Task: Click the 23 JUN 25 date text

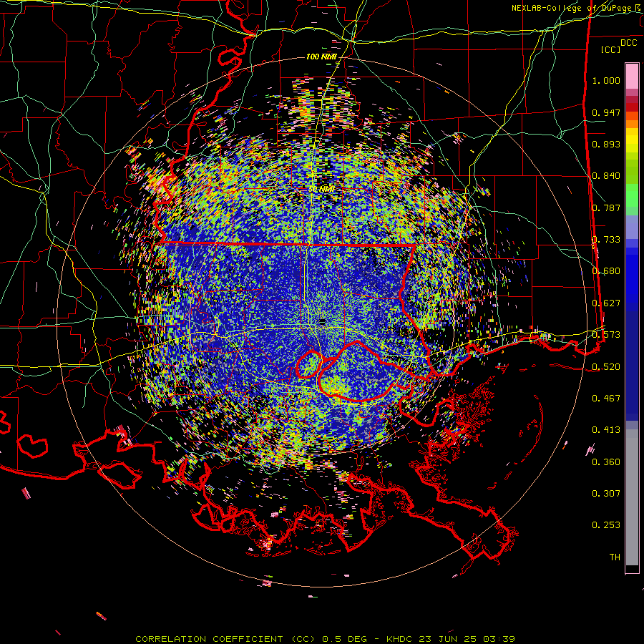Action: (x=448, y=639)
